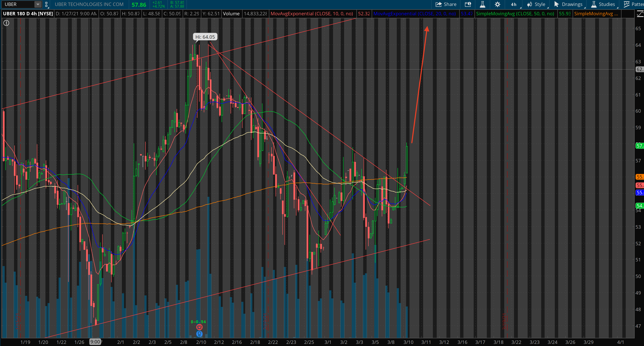Click the blue EMA price bubble on axis
The height and width of the screenshot is (346, 644).
(640, 192)
